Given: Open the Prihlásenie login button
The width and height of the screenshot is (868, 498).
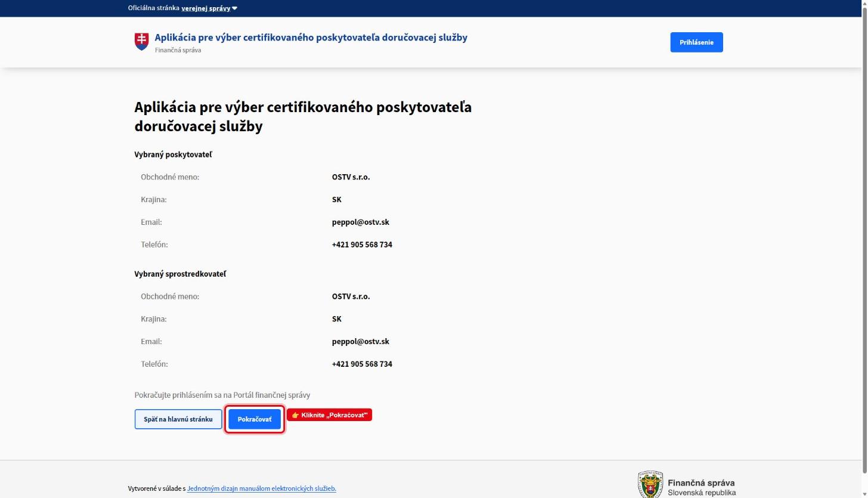Looking at the screenshot, I should click(696, 42).
